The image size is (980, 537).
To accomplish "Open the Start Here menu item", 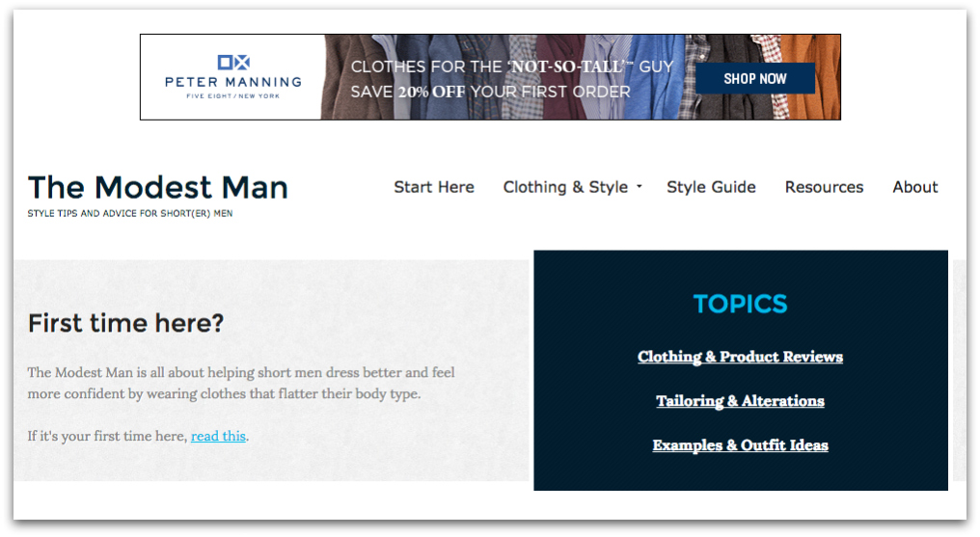I will click(x=434, y=187).
